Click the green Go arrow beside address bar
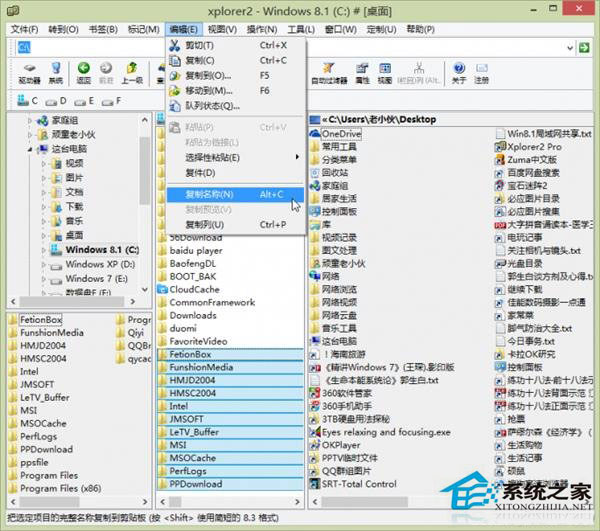600x531 pixels. 584,48
